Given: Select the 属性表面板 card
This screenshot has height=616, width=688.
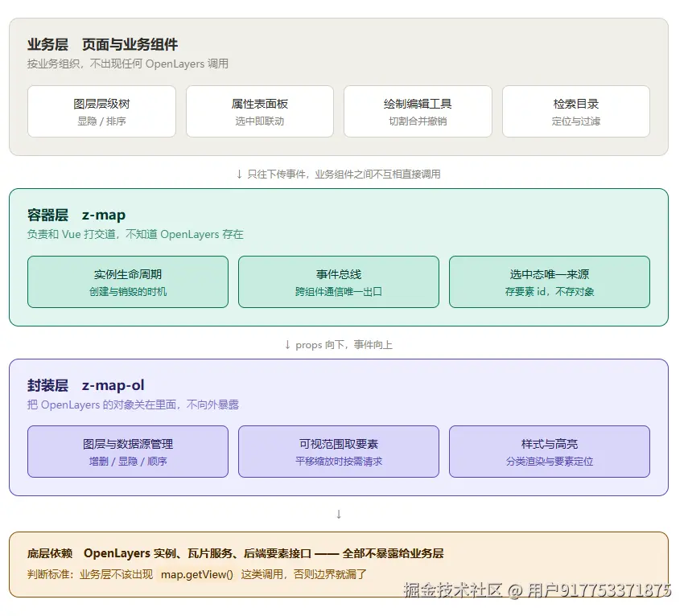Looking at the screenshot, I should [x=260, y=111].
